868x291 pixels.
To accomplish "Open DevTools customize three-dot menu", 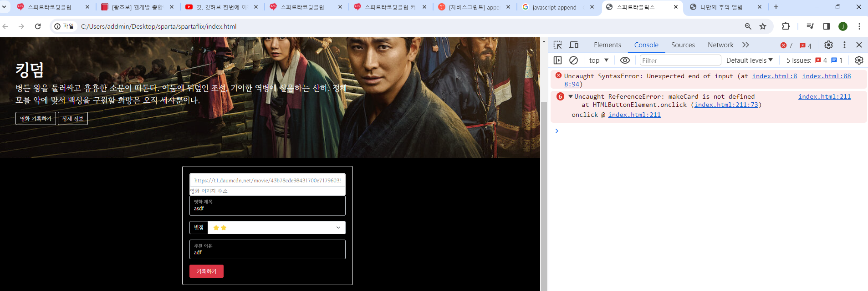I will pyautogui.click(x=844, y=45).
